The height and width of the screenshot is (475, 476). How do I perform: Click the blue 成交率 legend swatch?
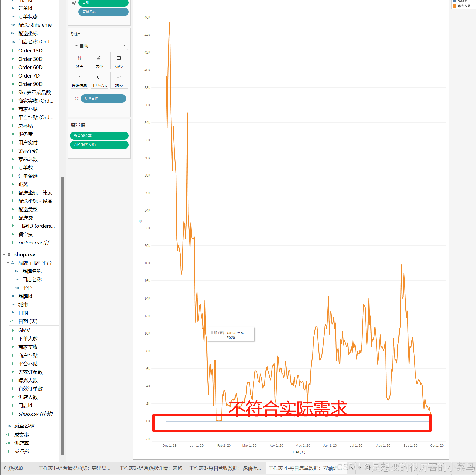point(454,1)
